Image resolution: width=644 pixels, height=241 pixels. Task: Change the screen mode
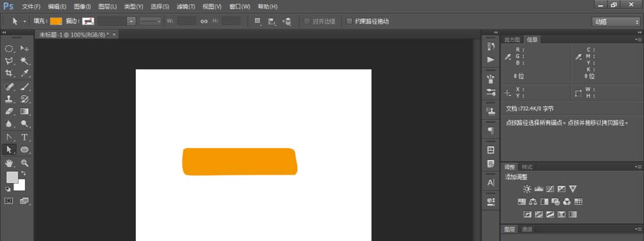click(x=24, y=200)
